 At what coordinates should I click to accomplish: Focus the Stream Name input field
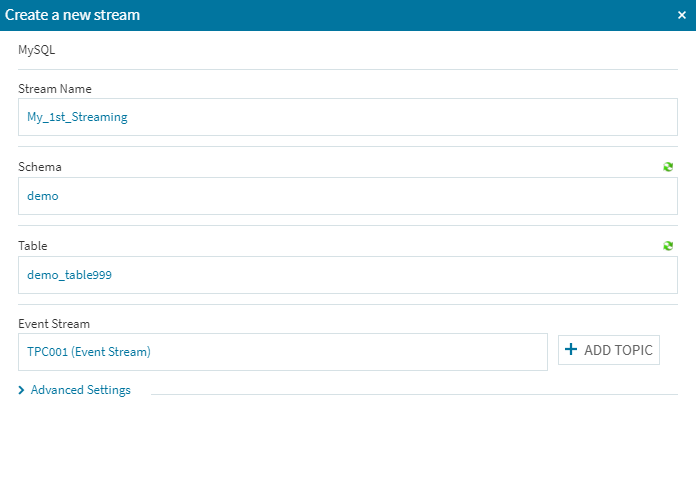348,117
